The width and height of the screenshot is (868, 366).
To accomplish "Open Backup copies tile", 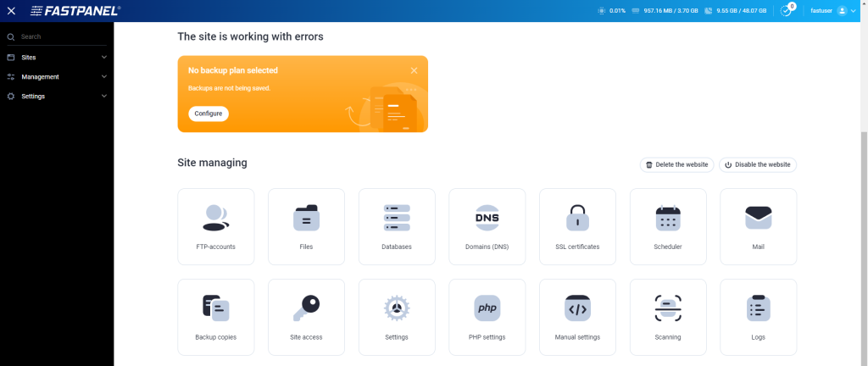I will coord(215,316).
